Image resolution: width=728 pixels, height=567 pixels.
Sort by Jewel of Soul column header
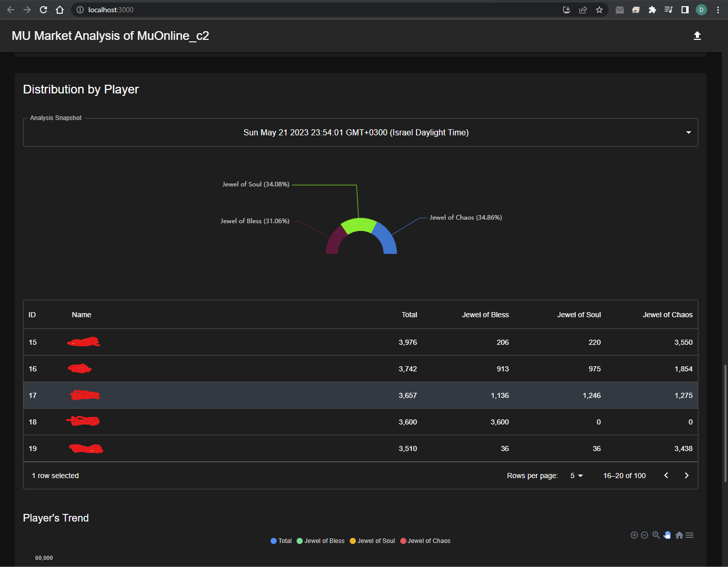click(x=579, y=315)
